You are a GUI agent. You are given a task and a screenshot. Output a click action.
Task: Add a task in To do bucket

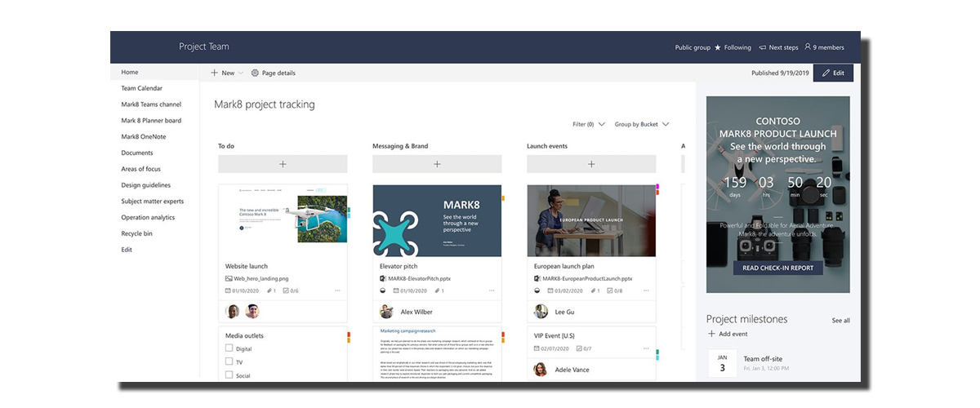coord(283,164)
